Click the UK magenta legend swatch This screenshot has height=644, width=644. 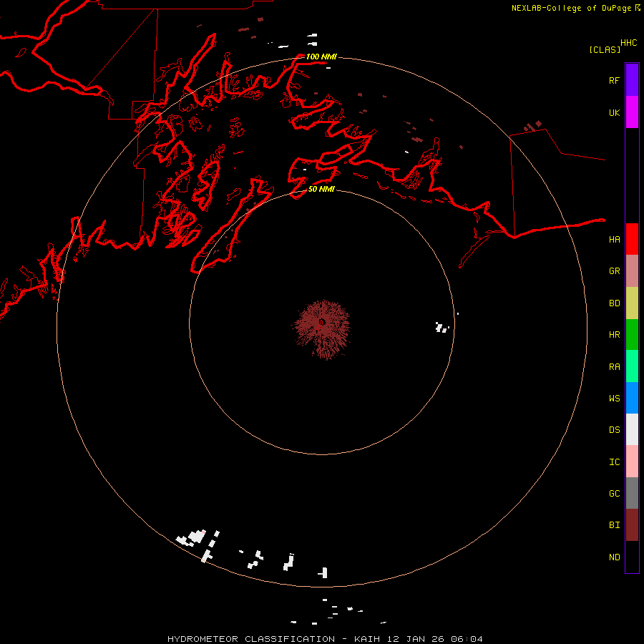pos(632,112)
